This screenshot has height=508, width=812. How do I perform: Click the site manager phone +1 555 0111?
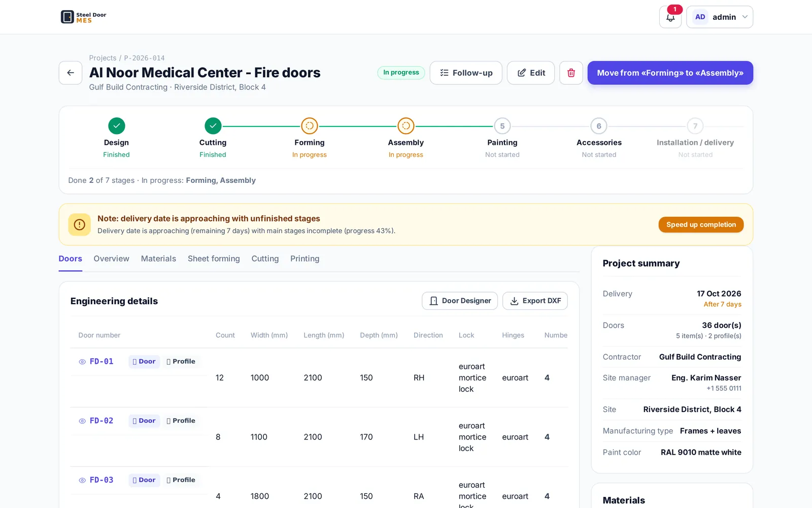click(x=724, y=388)
